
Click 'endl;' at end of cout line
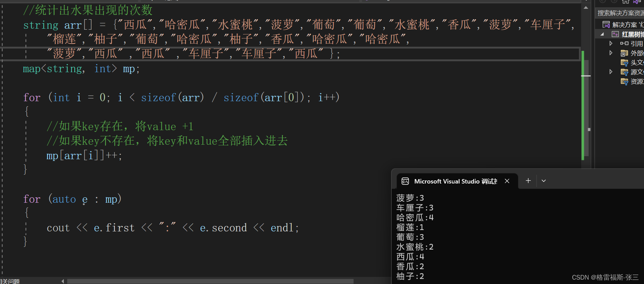[285, 228]
